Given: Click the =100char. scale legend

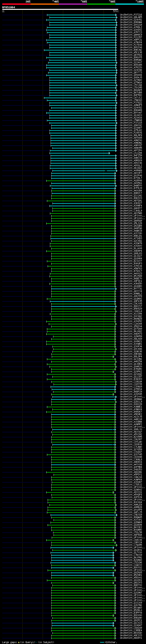Looking at the screenshot, I should (x=109, y=642).
